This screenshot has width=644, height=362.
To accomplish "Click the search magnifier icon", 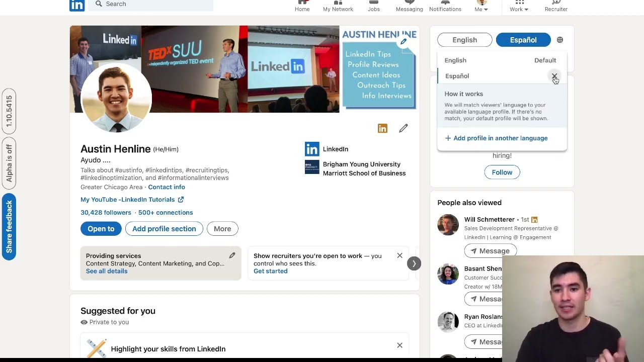I will (x=99, y=4).
